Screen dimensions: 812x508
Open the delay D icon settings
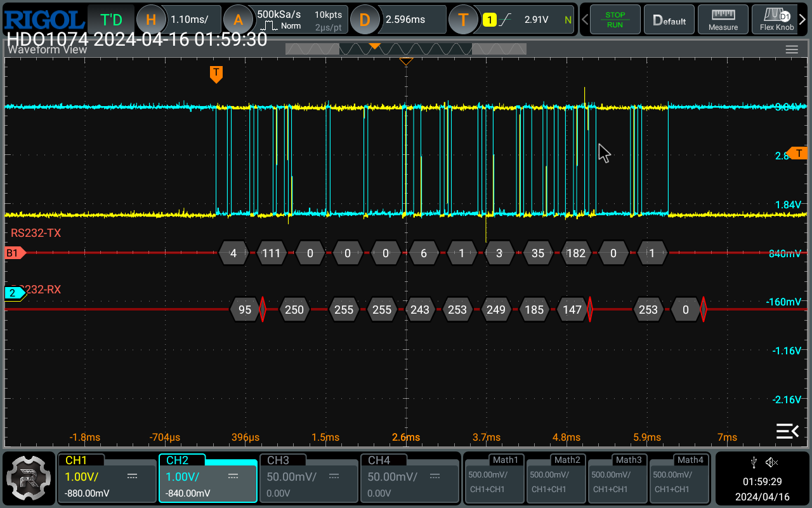click(x=364, y=20)
